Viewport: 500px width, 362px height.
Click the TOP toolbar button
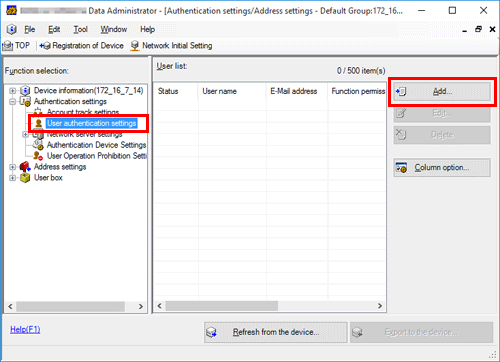pos(16,45)
